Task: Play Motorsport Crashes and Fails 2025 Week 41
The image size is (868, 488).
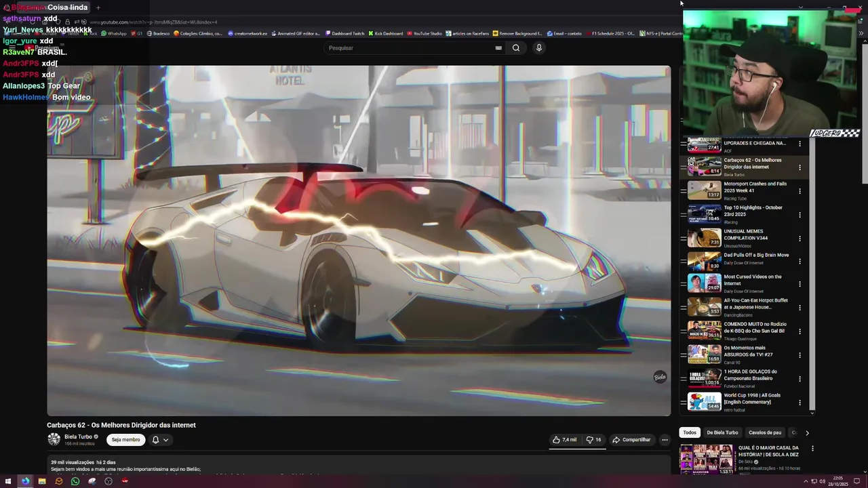Action: tap(705, 190)
